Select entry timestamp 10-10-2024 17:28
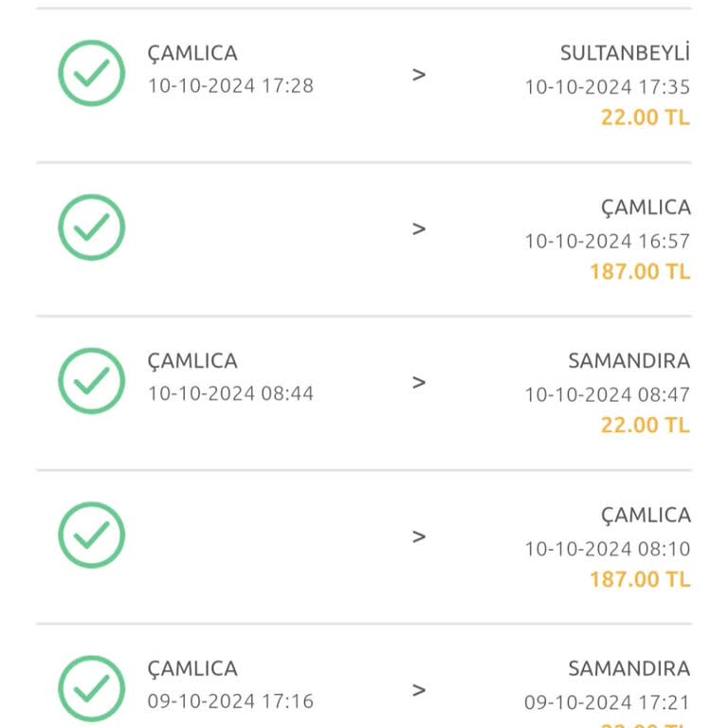The width and height of the screenshot is (728, 728). 230,85
